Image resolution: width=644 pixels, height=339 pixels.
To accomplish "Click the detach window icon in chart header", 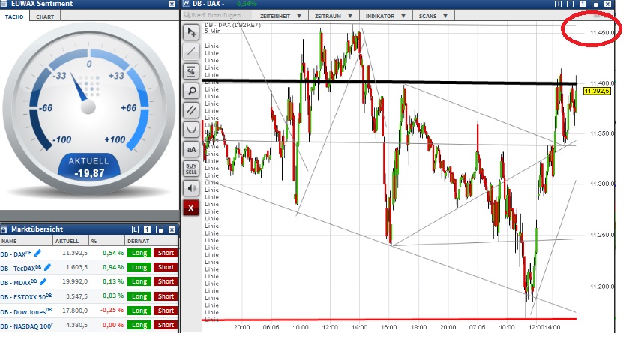I will 595,4.
